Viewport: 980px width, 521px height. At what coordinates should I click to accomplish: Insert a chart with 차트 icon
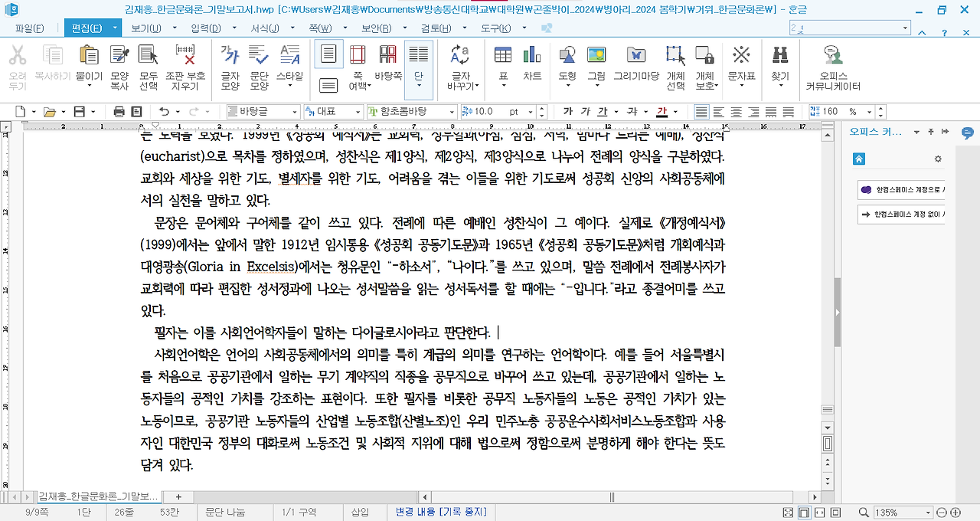click(532, 55)
